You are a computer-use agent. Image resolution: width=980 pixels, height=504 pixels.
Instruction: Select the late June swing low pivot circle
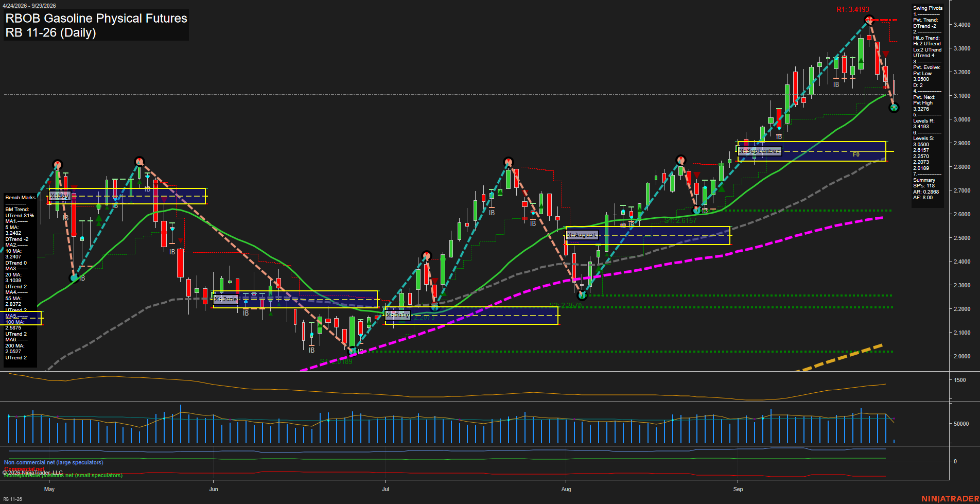(353, 351)
